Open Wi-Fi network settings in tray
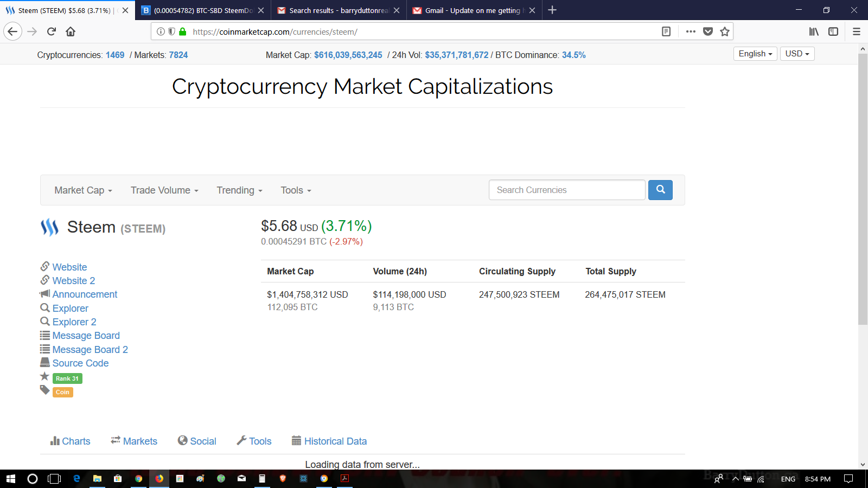868x488 pixels. click(x=761, y=479)
